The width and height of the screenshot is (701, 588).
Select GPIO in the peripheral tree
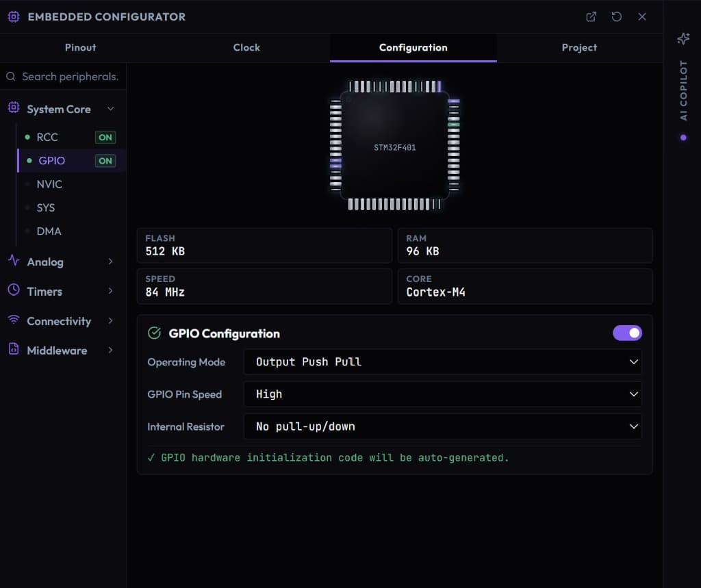pyautogui.click(x=51, y=161)
